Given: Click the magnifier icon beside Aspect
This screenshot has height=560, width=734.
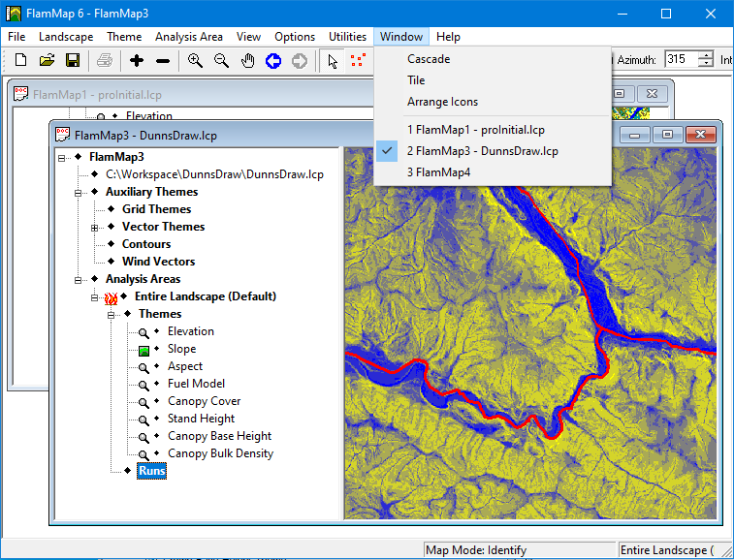Looking at the screenshot, I should pyautogui.click(x=144, y=368).
